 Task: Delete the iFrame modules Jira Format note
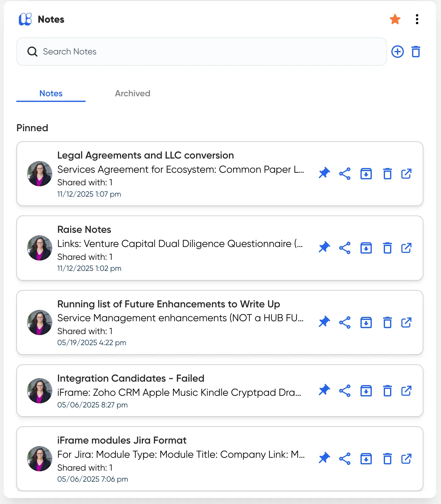pos(388,459)
